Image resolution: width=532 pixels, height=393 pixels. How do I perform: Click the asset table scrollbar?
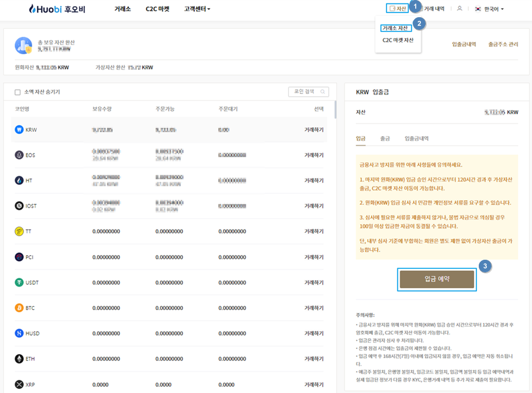(x=335, y=109)
